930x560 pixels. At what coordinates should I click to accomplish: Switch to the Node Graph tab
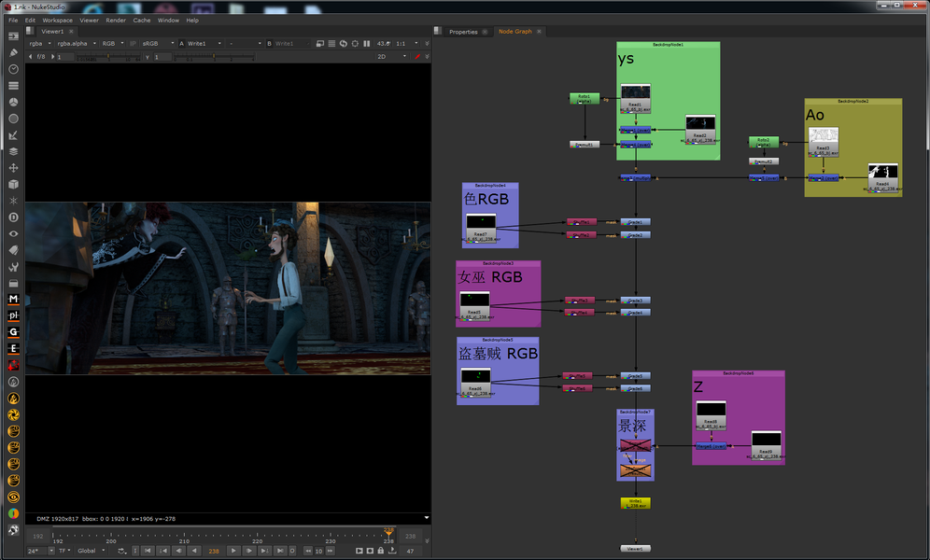click(514, 32)
